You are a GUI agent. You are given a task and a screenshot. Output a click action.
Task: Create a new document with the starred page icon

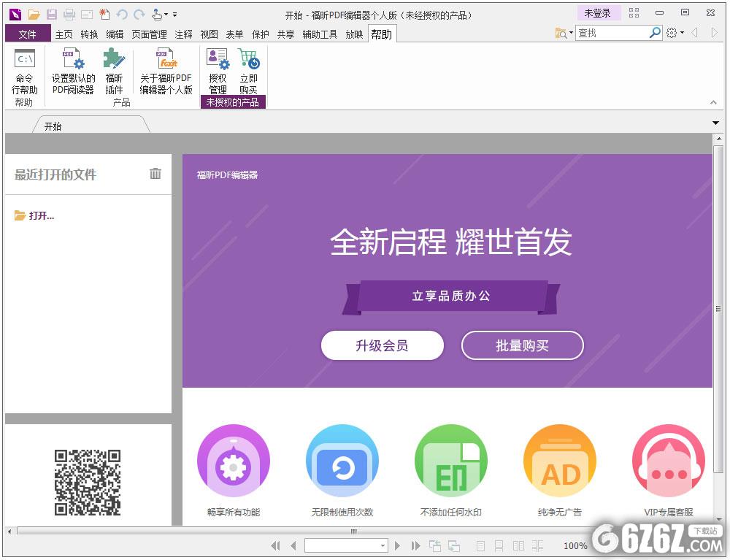point(104,15)
